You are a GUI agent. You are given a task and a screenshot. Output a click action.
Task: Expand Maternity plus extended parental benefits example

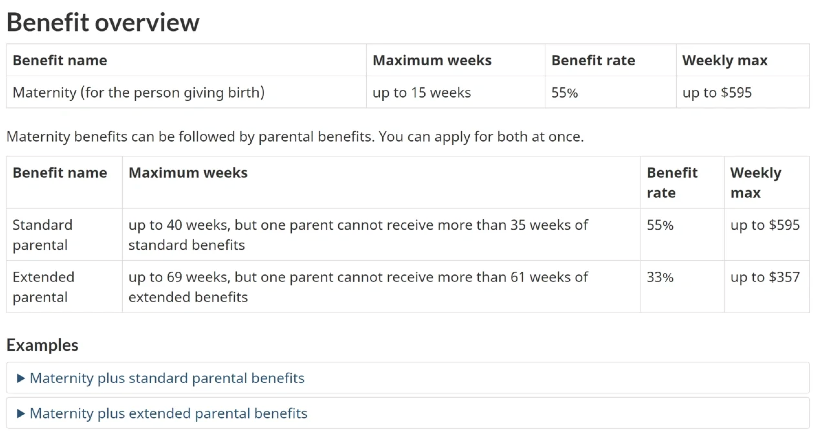tap(168, 413)
